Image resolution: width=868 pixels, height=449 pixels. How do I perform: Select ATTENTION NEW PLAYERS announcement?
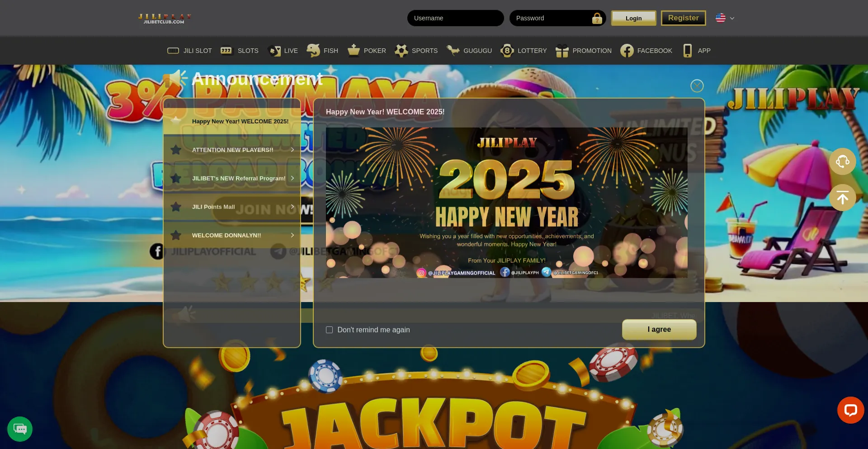coord(232,150)
